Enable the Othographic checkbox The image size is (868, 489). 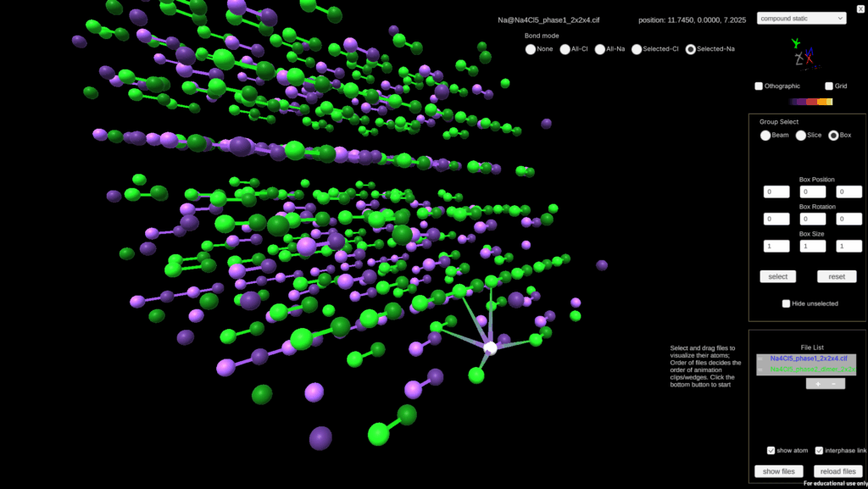point(759,86)
